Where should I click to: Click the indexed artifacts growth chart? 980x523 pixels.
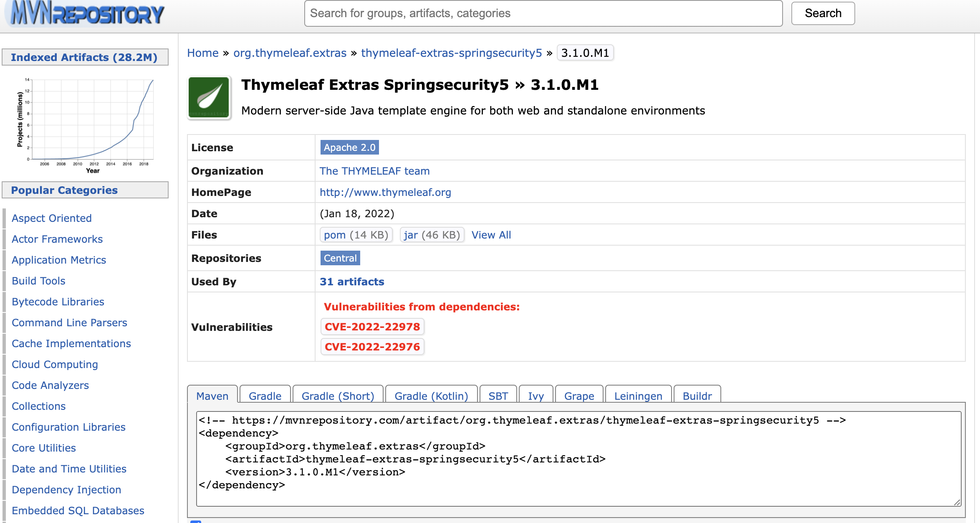pos(86,125)
